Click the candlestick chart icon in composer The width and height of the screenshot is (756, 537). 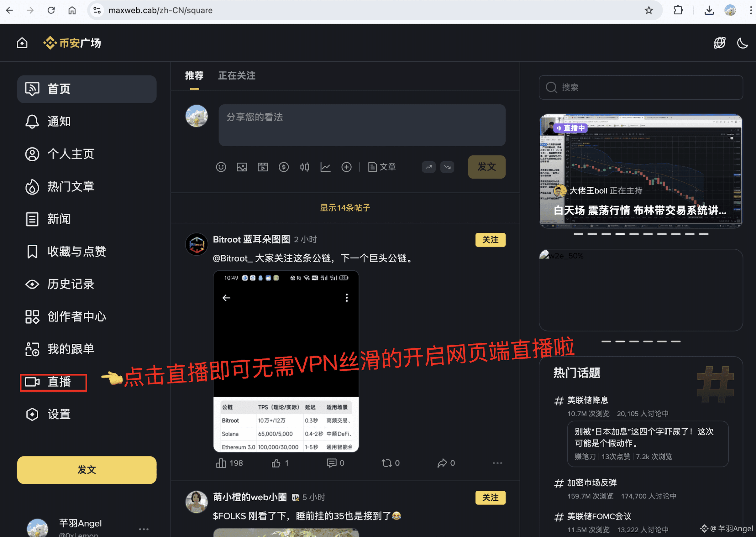click(305, 167)
